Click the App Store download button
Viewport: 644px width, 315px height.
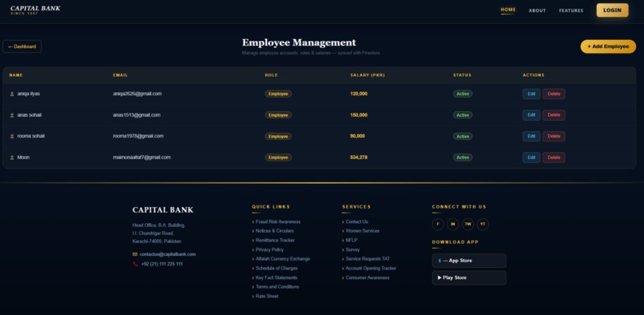tap(469, 261)
